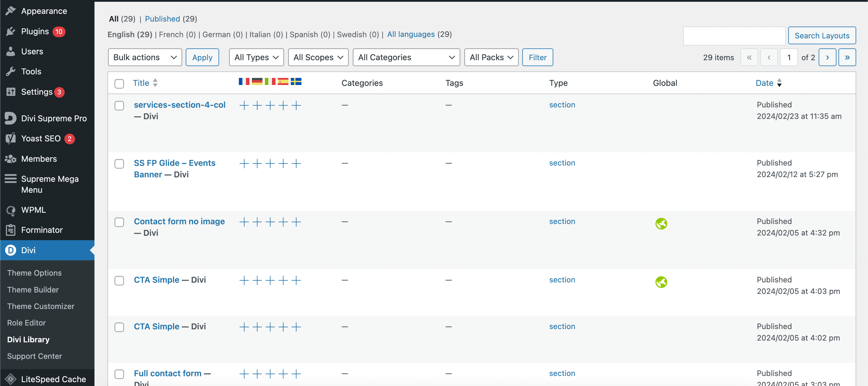Screen dimensions: 868x386
Task: Add German translation for SS FP Glide Events Banner
Action: click(257, 164)
